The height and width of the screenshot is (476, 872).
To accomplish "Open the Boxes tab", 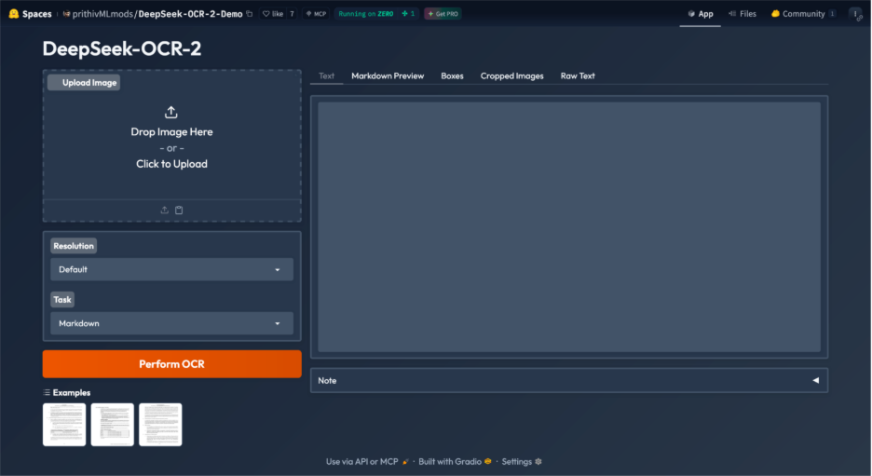I will [452, 76].
